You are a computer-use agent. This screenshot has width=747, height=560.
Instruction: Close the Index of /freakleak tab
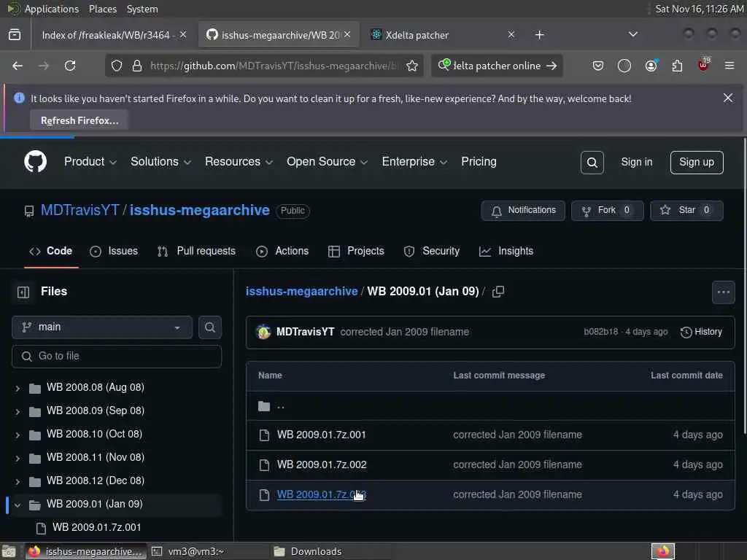(x=183, y=35)
